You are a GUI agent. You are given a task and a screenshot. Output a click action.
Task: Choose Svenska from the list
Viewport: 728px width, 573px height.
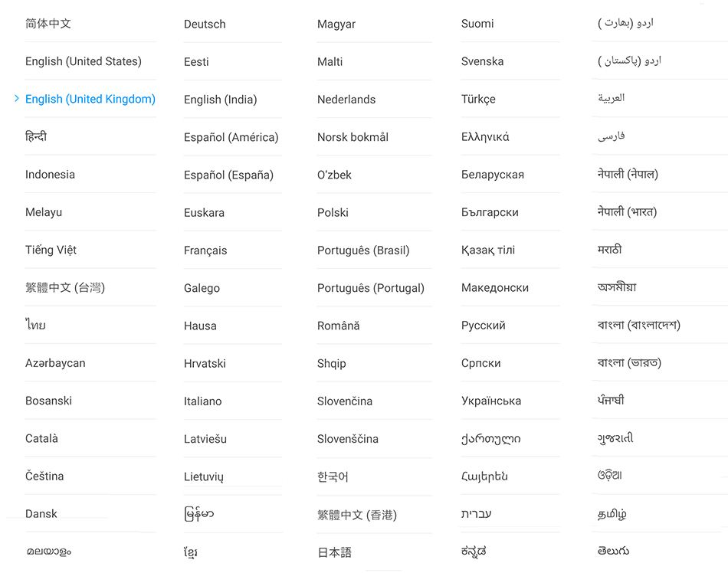click(482, 61)
